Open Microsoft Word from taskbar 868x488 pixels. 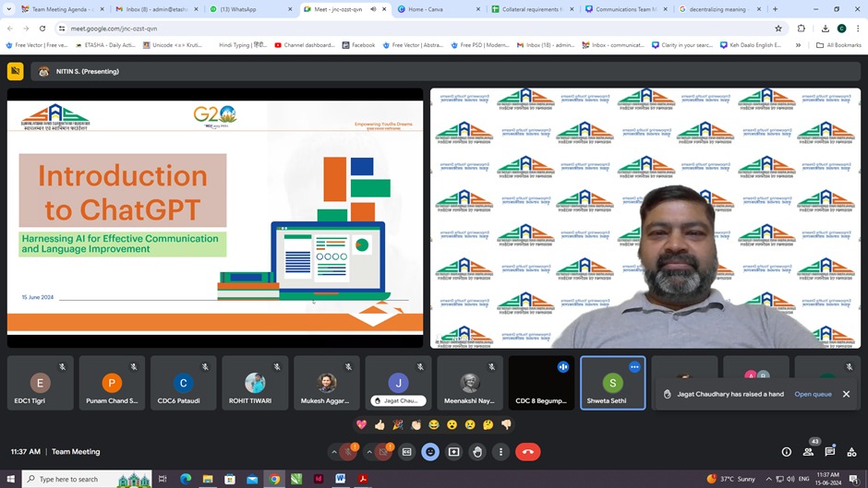(x=340, y=479)
